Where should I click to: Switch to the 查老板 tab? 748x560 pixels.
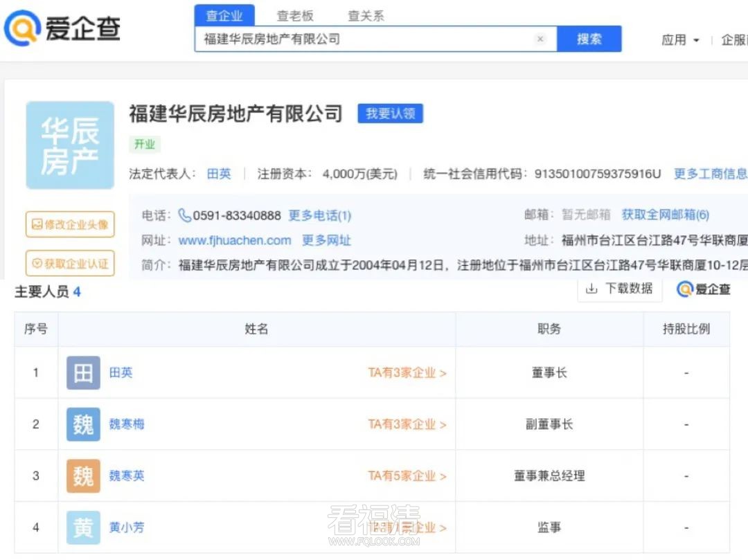pyautogui.click(x=295, y=15)
